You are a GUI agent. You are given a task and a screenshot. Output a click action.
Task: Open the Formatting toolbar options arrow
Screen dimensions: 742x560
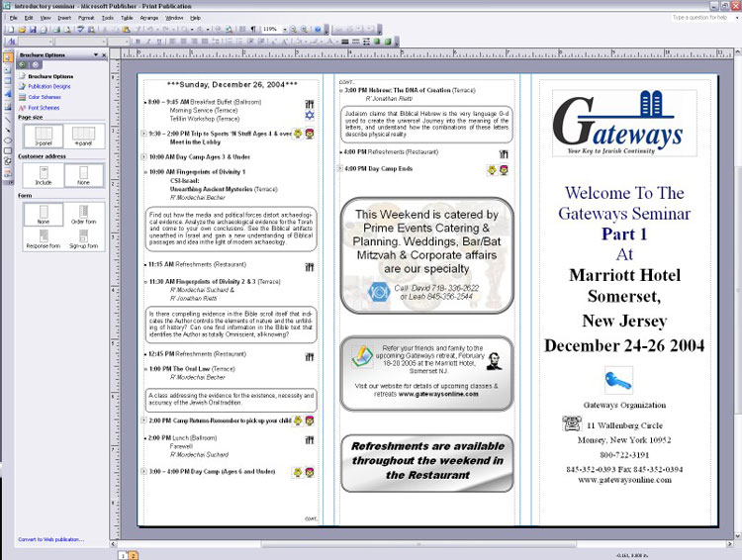point(396,43)
